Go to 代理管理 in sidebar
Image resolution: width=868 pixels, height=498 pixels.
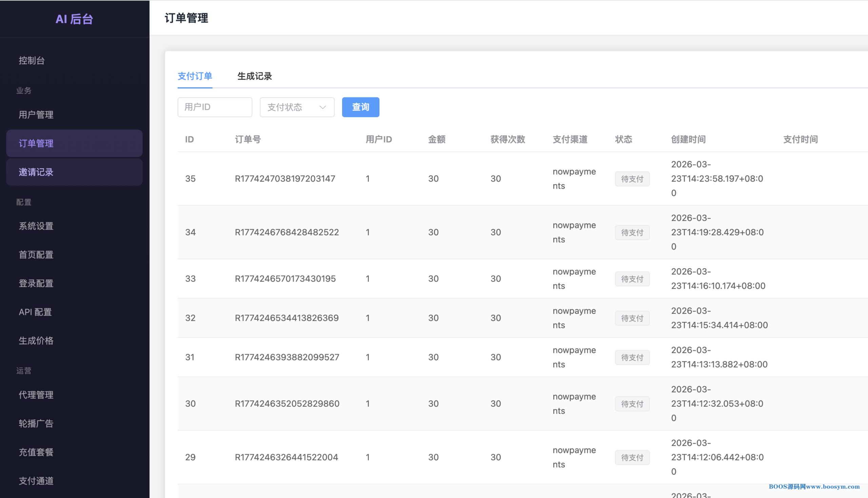(x=36, y=395)
